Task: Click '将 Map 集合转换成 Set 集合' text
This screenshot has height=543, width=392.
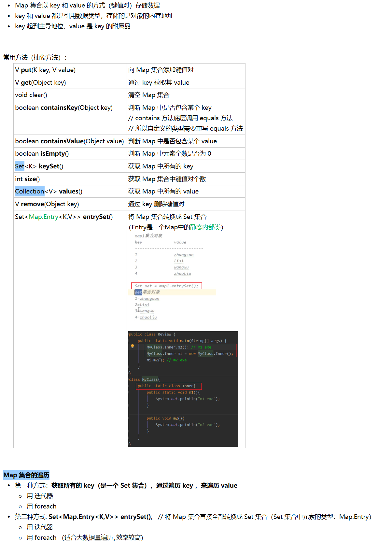Action: (167, 217)
